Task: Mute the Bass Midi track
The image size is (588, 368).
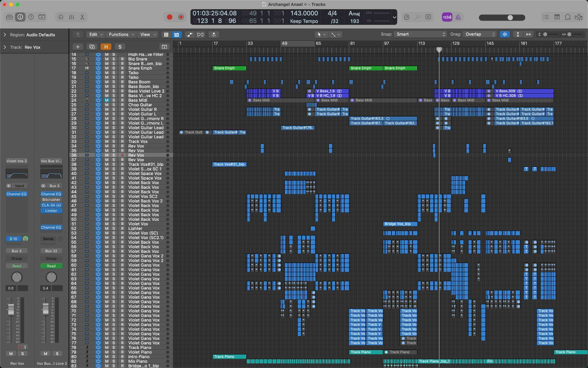Action: pos(107,100)
